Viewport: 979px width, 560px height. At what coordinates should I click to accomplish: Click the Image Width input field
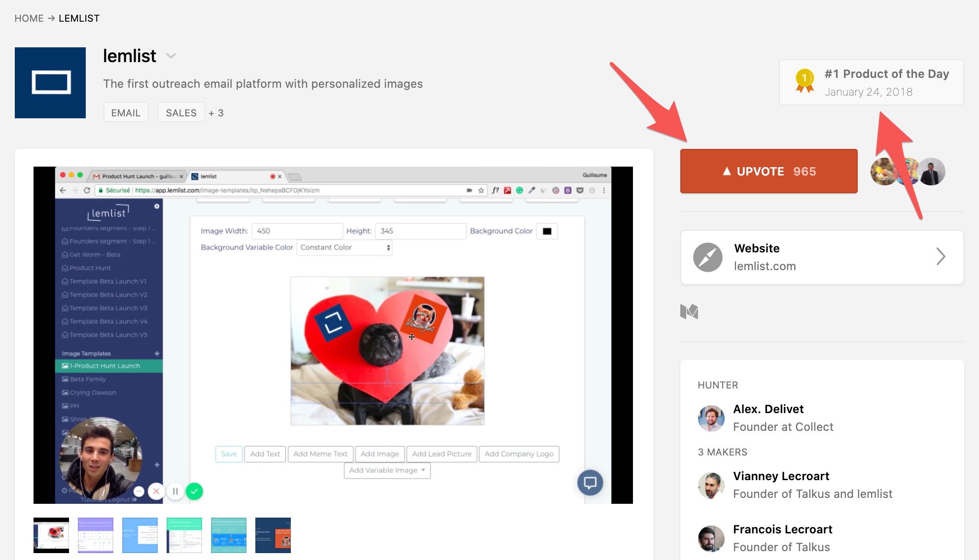(x=297, y=231)
